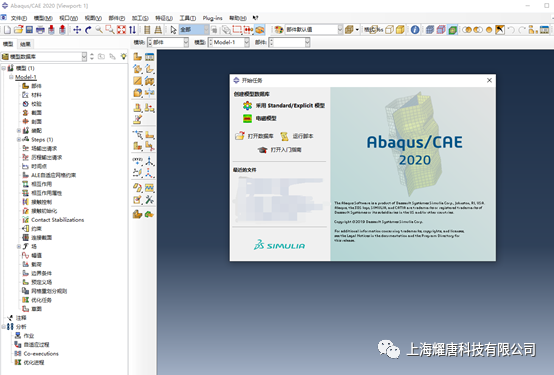
Task: Open the color code palette icon
Action: (x=279, y=30)
